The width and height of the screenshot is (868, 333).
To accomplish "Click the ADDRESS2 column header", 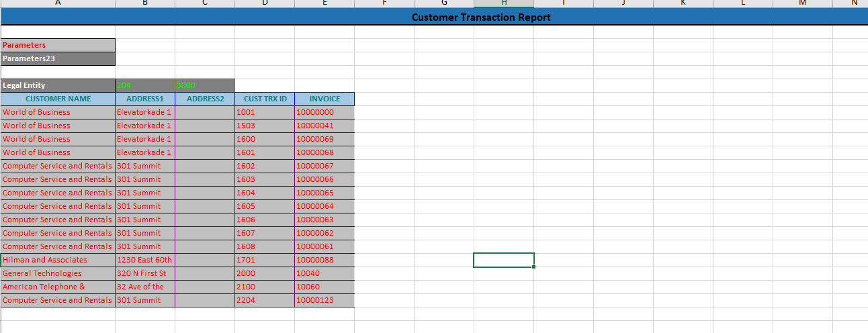I will [205, 99].
